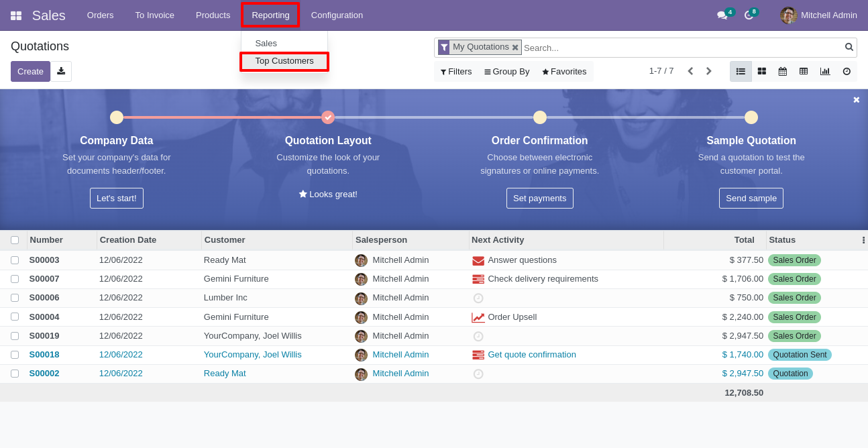Switch to graph view
This screenshot has width=868, height=448.
(825, 71)
